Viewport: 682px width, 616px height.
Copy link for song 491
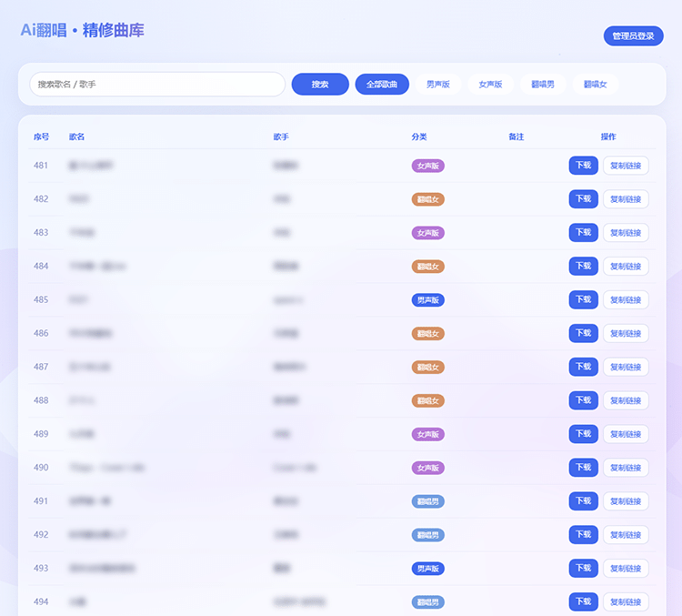coord(626,500)
